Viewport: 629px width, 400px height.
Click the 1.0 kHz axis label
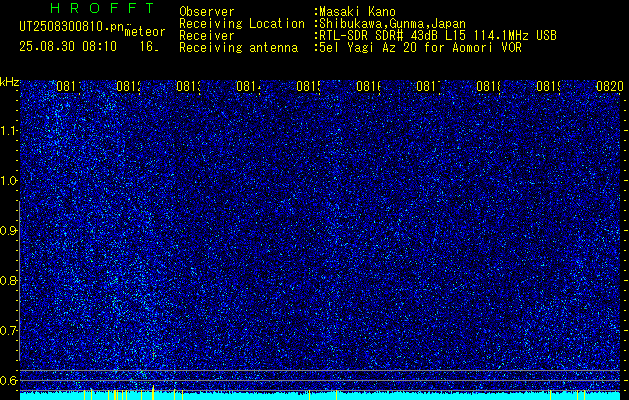point(9,181)
